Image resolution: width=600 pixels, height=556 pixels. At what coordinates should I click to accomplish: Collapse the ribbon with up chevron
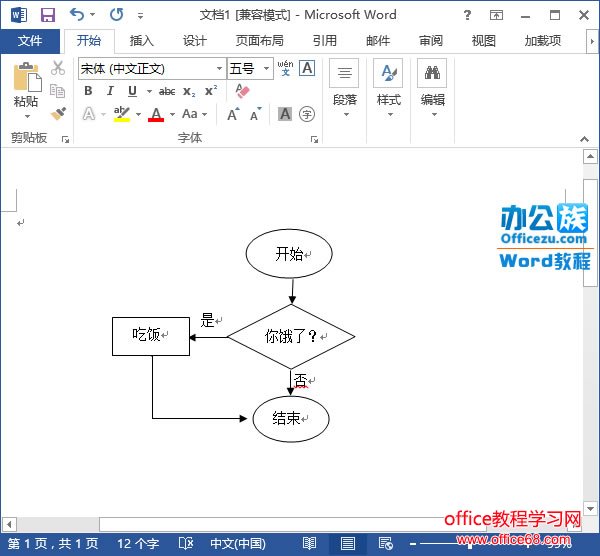[584, 139]
